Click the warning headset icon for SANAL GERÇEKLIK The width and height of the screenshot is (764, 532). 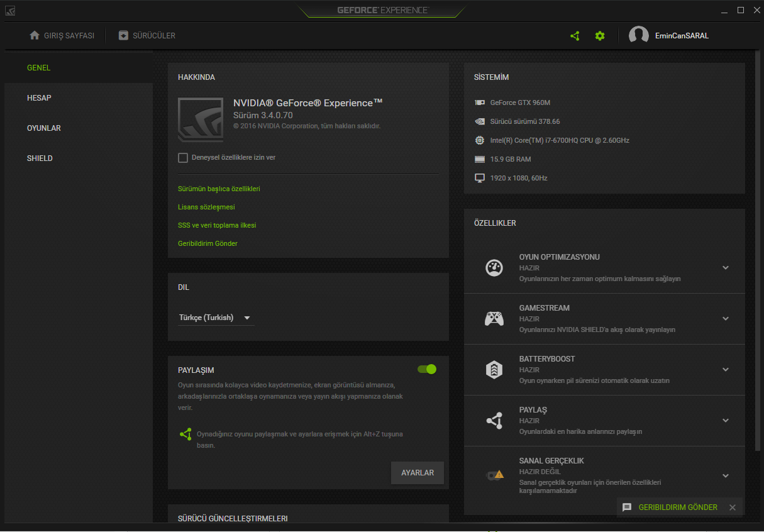click(494, 474)
